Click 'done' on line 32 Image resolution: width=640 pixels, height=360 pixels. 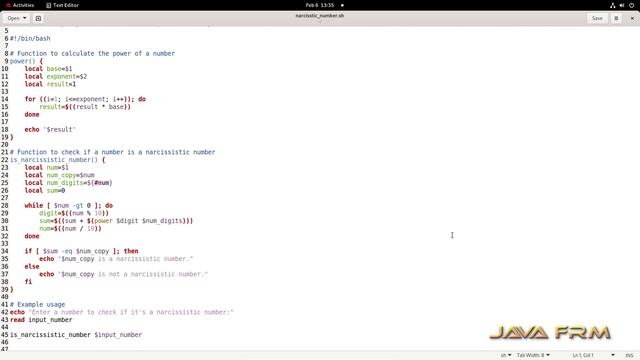coord(32,236)
